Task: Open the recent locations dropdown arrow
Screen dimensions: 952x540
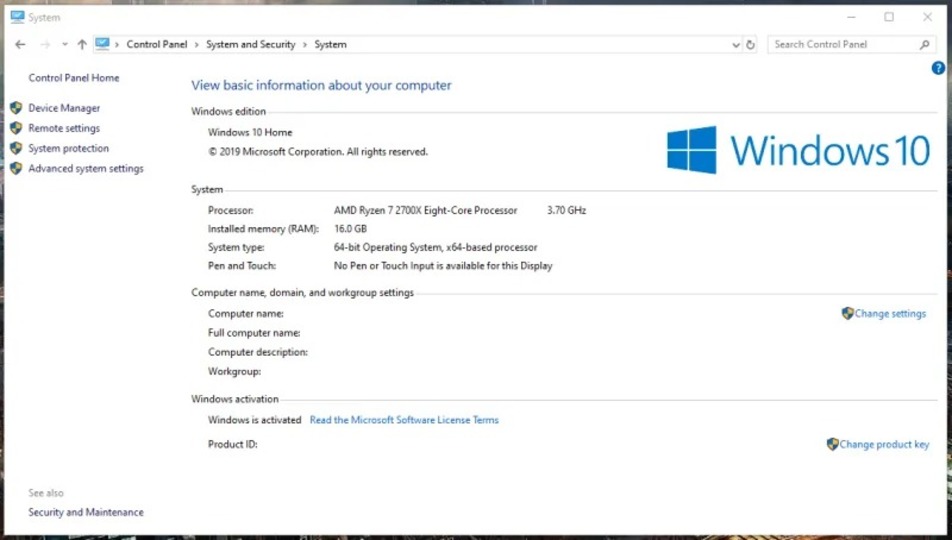Action: tap(64, 44)
